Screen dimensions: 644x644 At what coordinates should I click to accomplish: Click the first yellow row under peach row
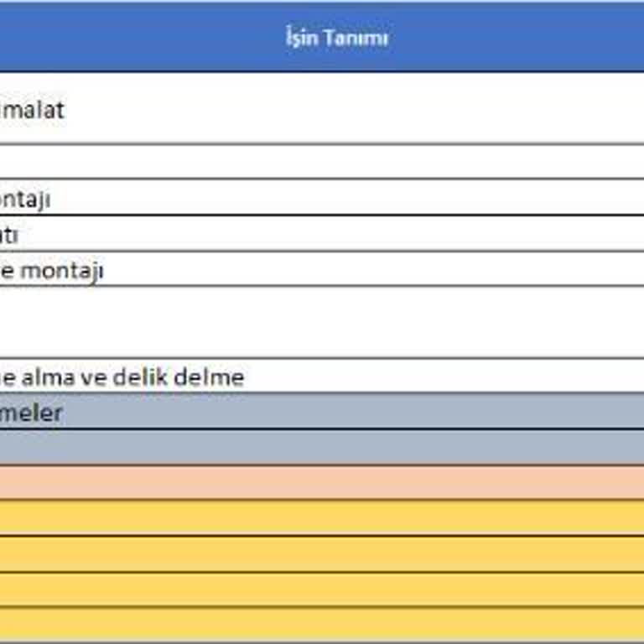click(x=322, y=517)
